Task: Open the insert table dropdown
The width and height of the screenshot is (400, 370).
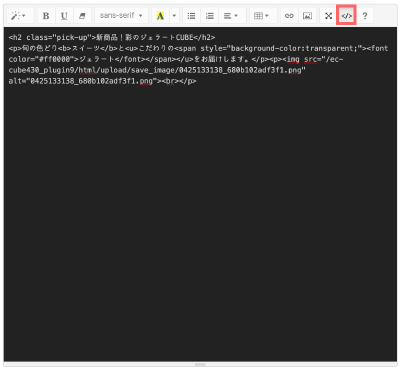Action: (263, 16)
